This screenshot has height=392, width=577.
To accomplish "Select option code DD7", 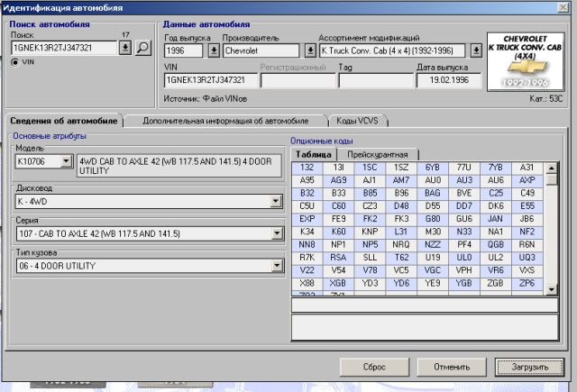I will [x=464, y=206].
